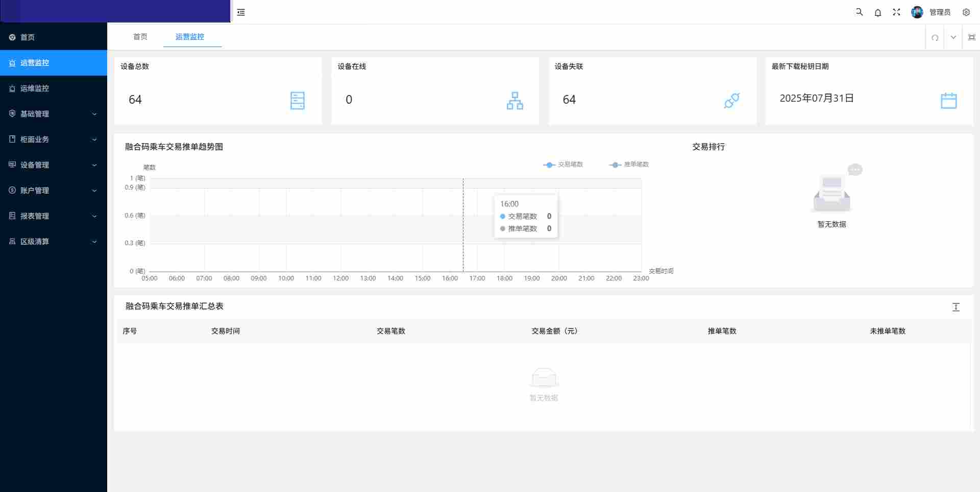Collapse the sidebar with the menu fold icon

tap(241, 12)
